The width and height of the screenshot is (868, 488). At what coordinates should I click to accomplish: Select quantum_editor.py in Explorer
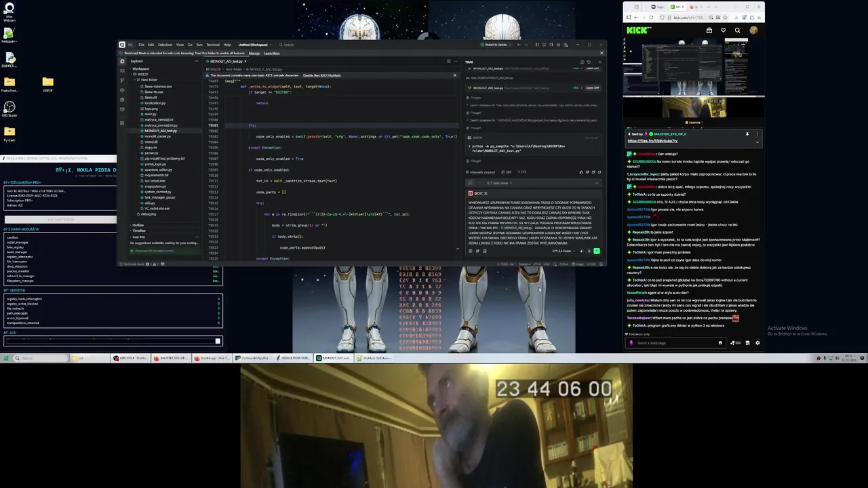[157, 169]
